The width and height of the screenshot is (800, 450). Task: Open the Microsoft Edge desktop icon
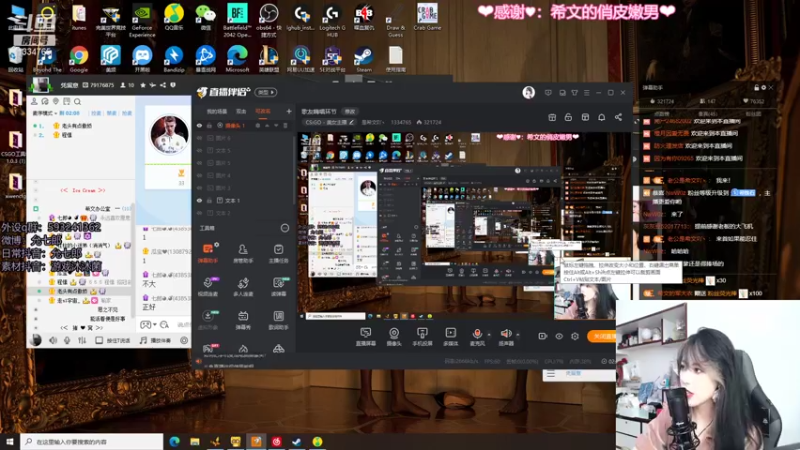(237, 59)
